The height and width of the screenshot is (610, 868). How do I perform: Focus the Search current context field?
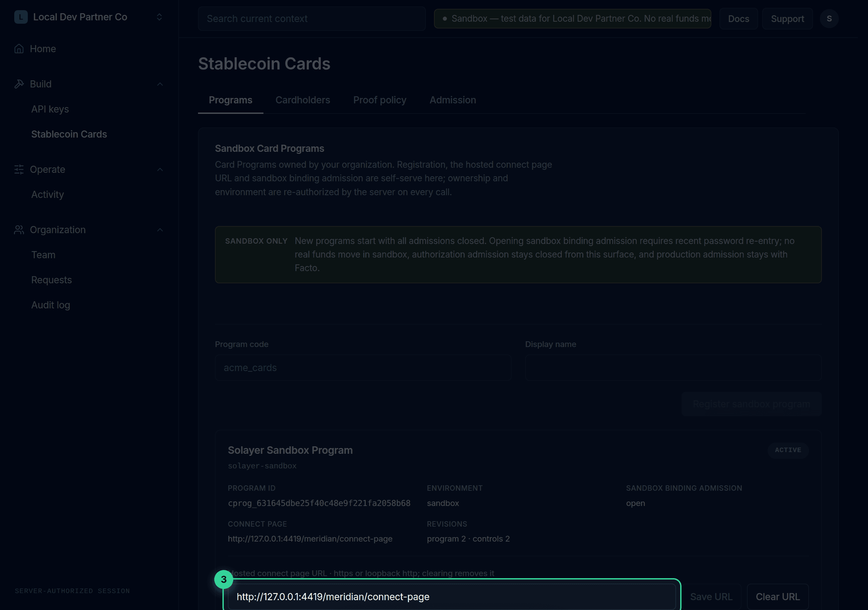[312, 19]
